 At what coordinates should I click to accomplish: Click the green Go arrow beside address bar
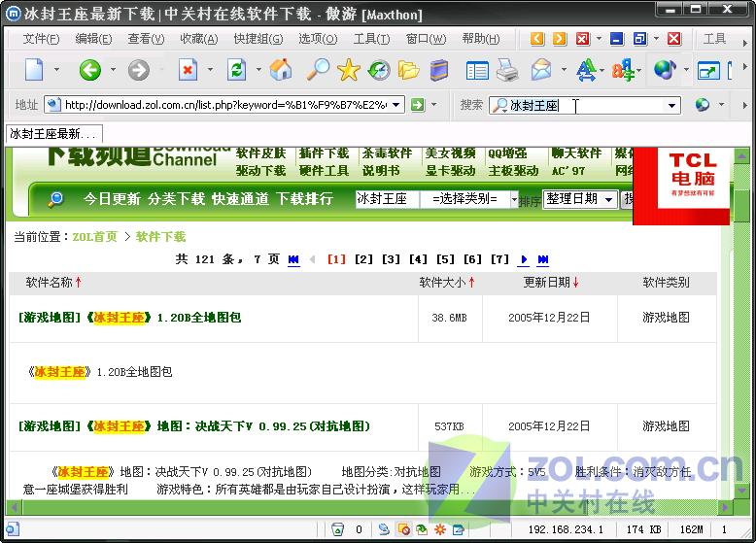point(418,105)
